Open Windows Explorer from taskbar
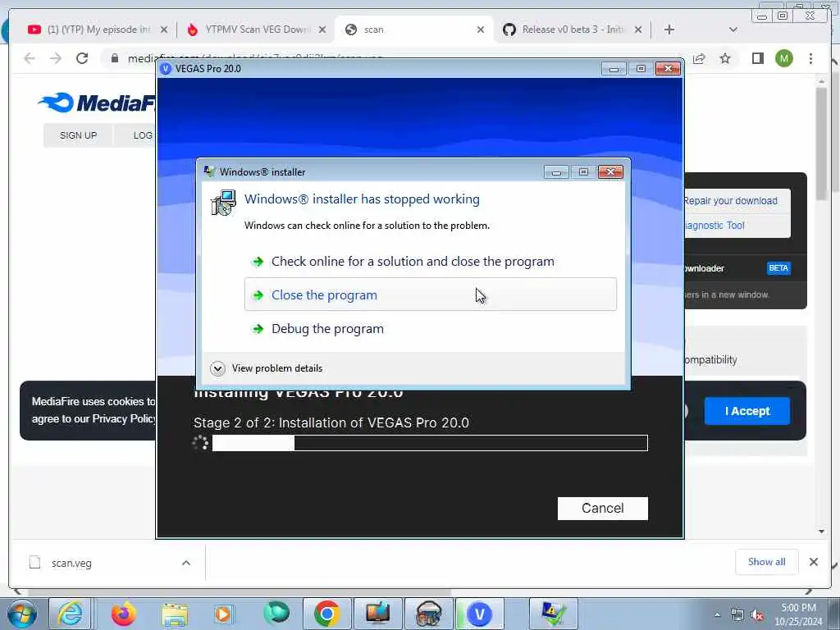840x630 pixels. pos(175,614)
